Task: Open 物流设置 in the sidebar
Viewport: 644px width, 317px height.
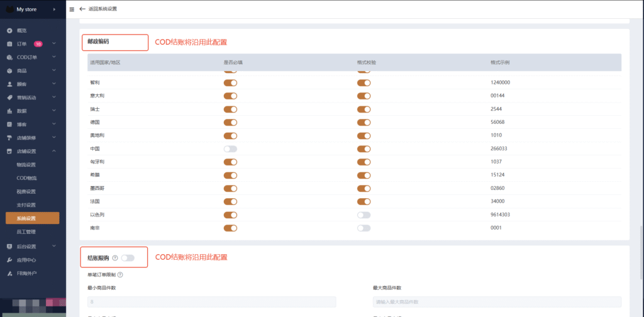Action: (26, 165)
